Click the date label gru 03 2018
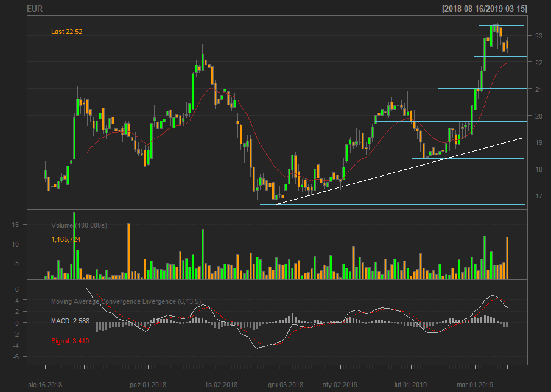This screenshot has height=392, width=551. click(x=286, y=385)
